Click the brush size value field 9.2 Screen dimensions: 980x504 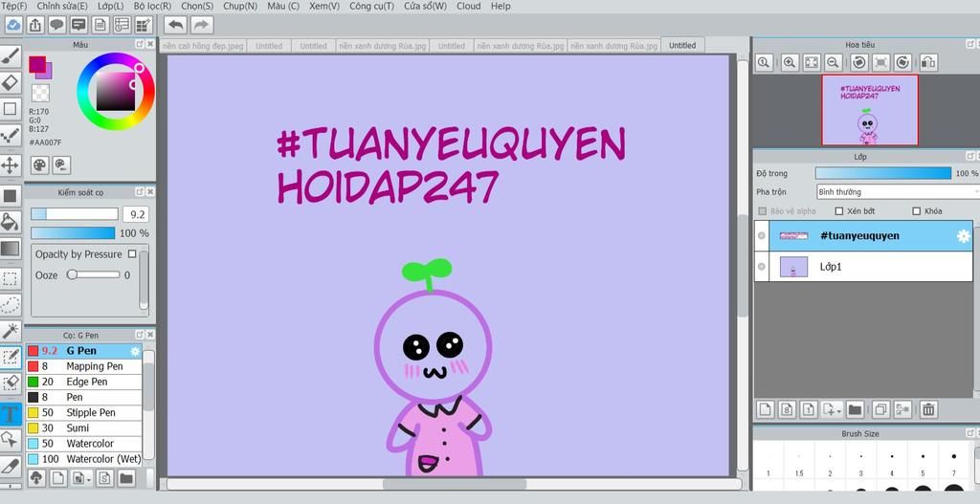click(136, 214)
